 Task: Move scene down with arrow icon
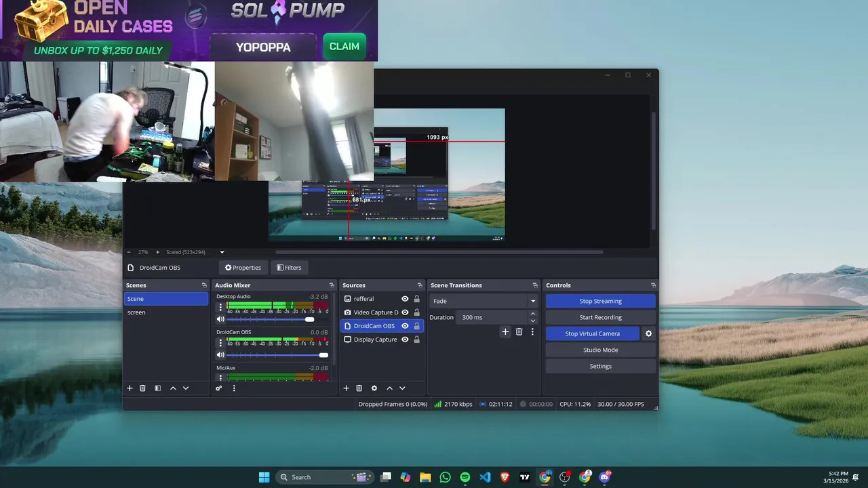186,388
